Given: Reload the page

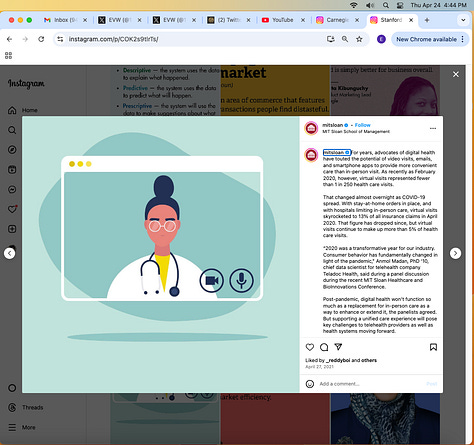Looking at the screenshot, I should point(41,39).
